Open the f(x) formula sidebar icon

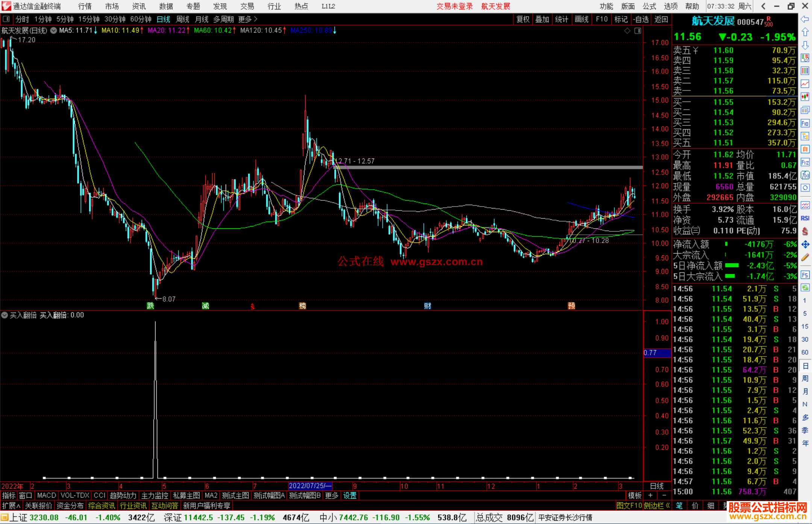805,175
